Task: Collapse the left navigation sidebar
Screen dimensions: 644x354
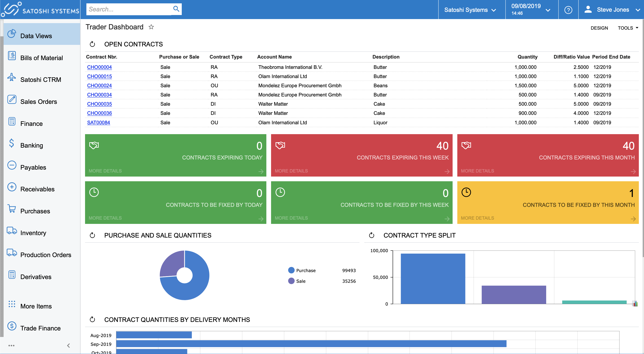Action: (68, 345)
